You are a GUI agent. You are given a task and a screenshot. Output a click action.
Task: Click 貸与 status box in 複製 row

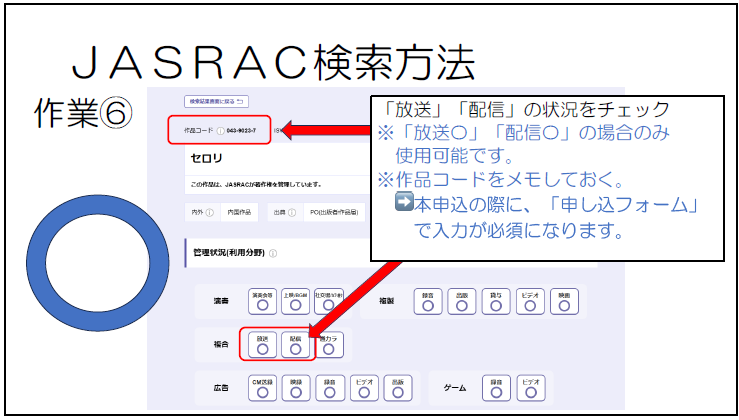click(x=496, y=301)
